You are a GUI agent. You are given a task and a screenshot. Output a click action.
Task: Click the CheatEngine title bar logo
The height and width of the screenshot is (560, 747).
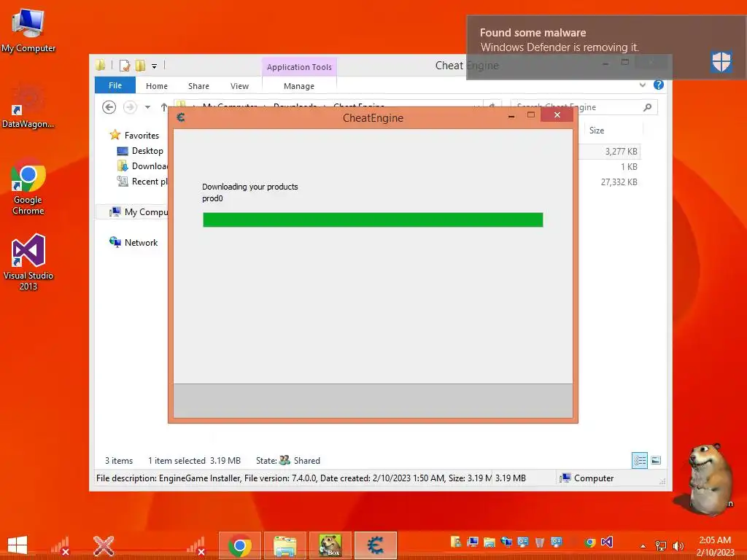181,117
